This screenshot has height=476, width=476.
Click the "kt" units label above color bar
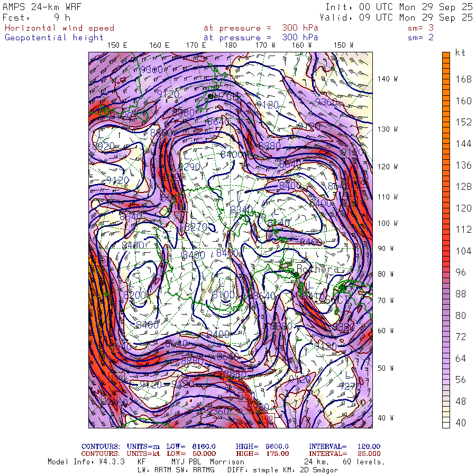pyautogui.click(x=460, y=52)
